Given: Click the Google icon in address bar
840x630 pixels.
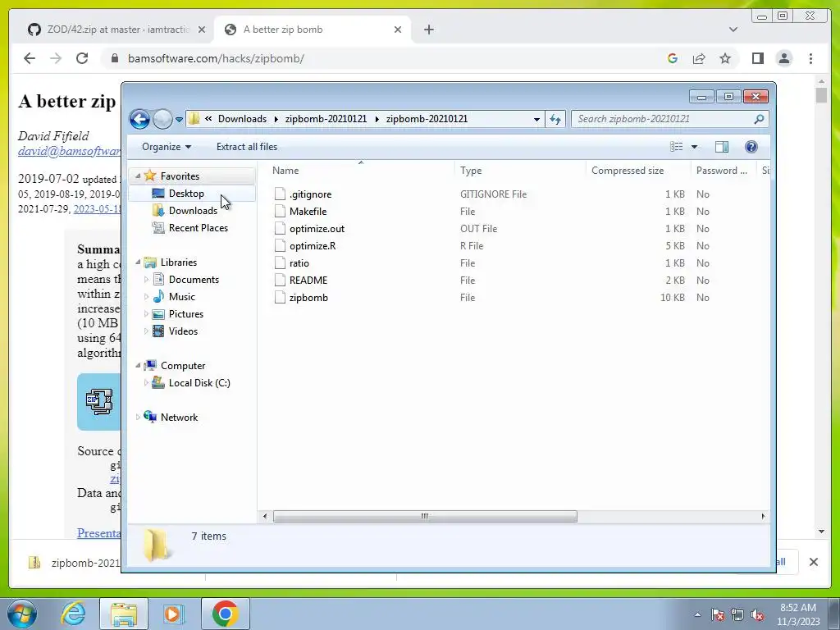Looking at the screenshot, I should (673, 58).
